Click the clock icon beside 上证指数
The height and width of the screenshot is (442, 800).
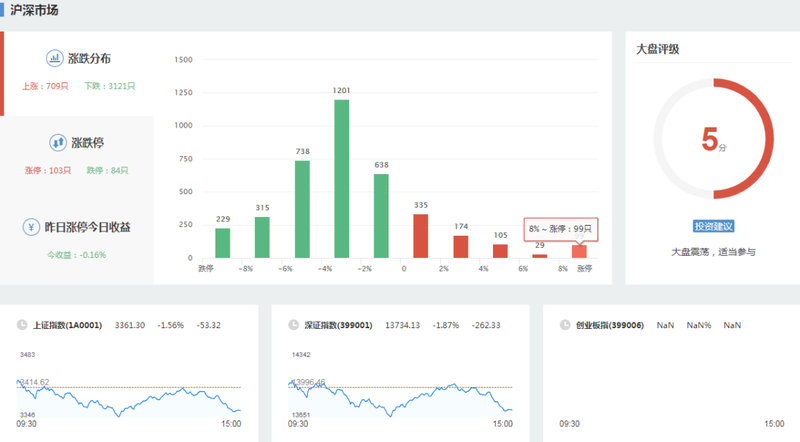pyautogui.click(x=22, y=325)
